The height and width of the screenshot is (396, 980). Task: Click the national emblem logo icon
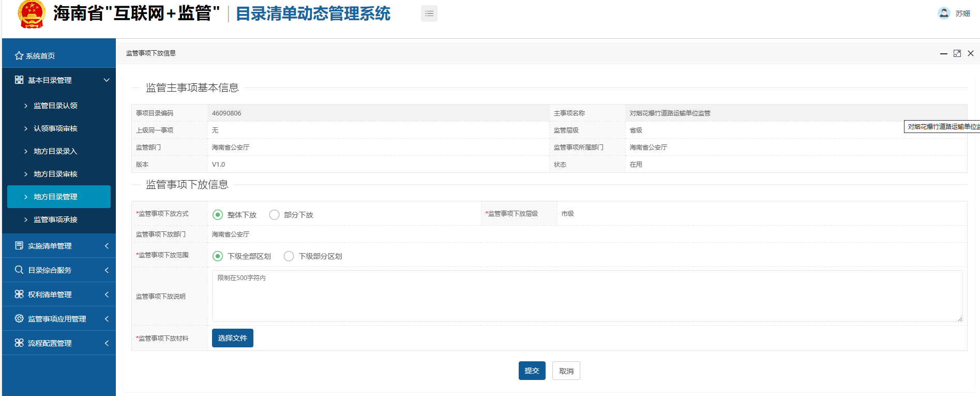pos(32,14)
